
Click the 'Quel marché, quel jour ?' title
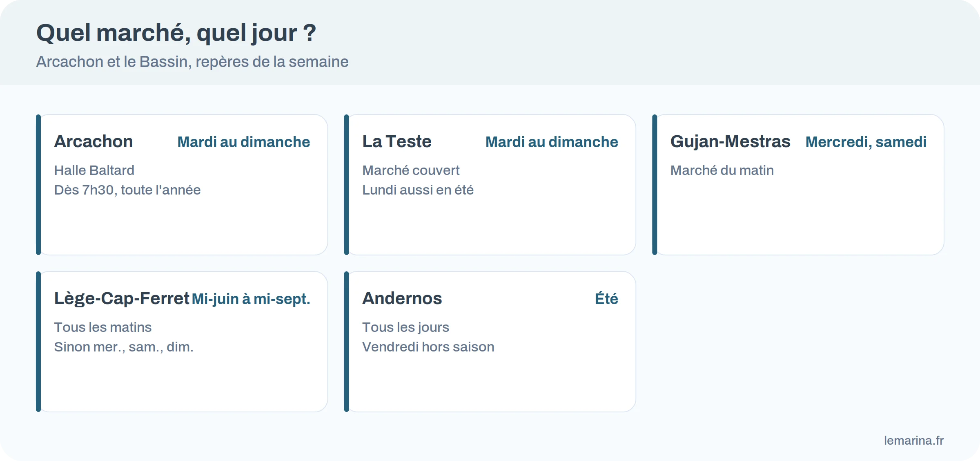tap(176, 33)
